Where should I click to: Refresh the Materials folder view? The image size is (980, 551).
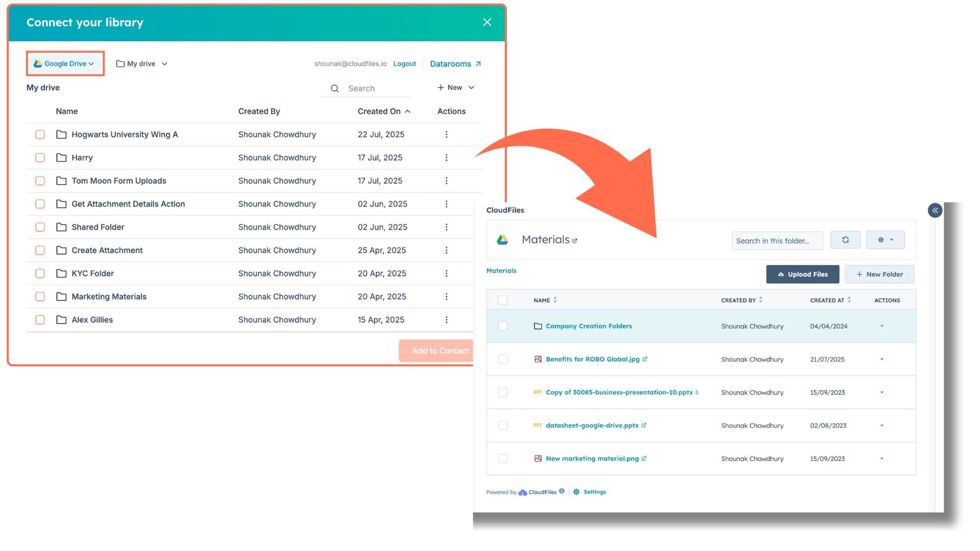point(845,239)
